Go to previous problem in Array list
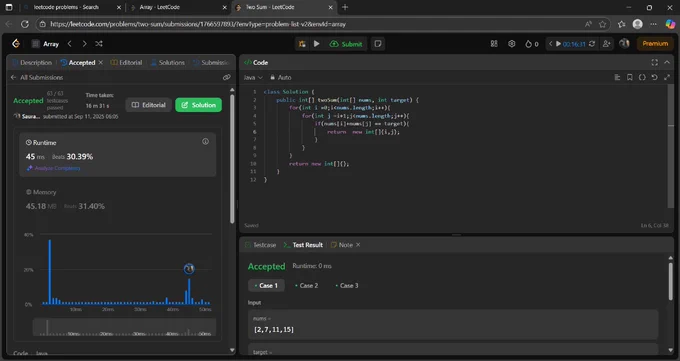The height and width of the screenshot is (361, 680). pos(69,44)
